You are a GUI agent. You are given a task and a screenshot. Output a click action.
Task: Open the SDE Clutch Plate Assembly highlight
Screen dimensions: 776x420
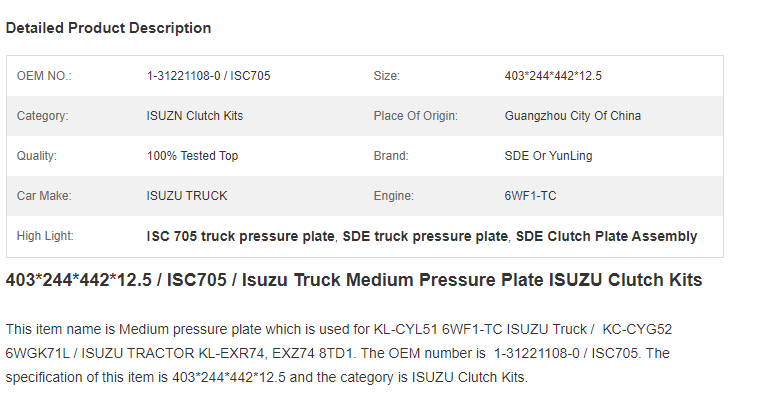point(606,236)
